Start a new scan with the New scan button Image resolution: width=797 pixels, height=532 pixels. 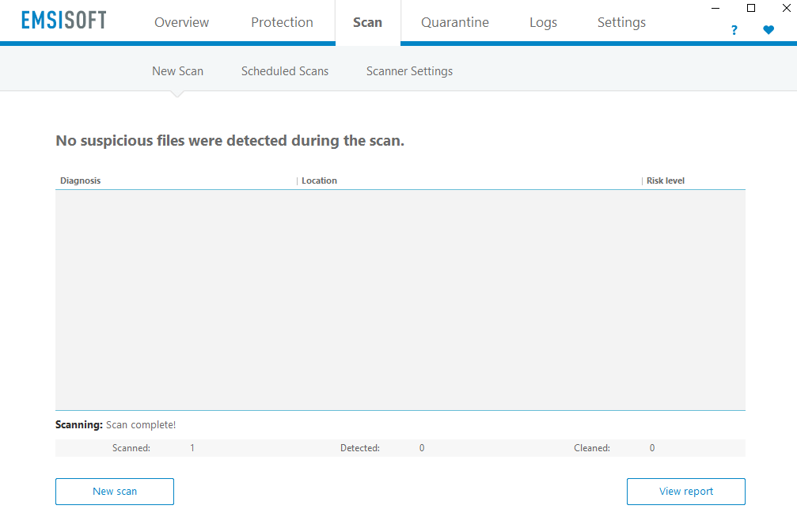pos(115,492)
